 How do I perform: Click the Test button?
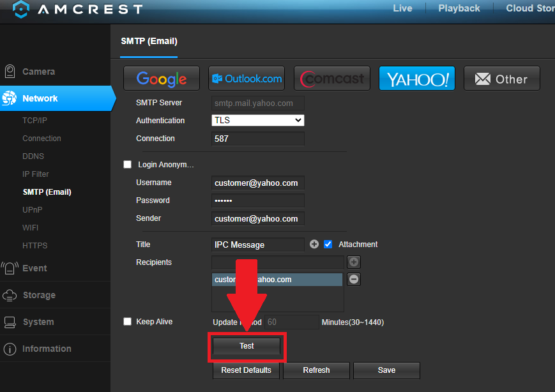pos(247,345)
